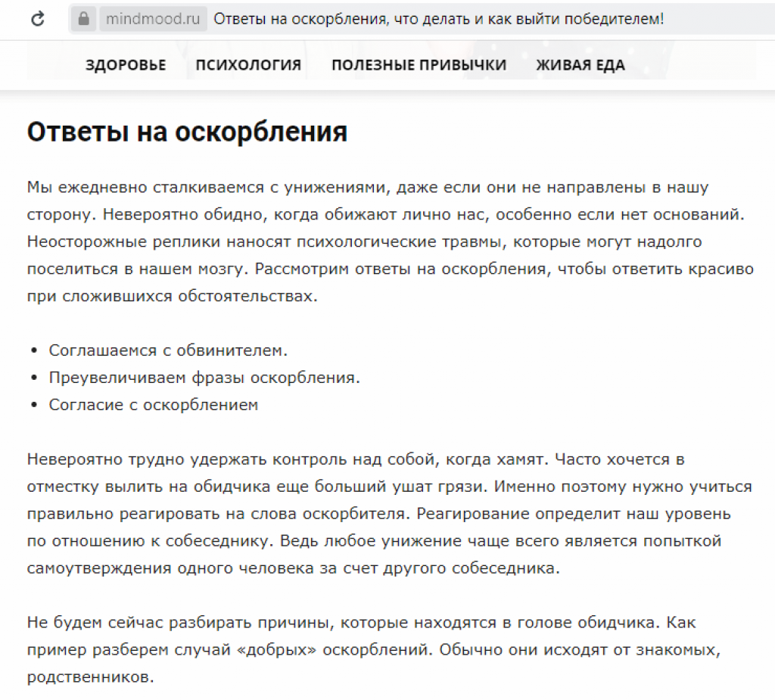
Task: Click the heading Ответы на оскорбления
Action: point(187,132)
